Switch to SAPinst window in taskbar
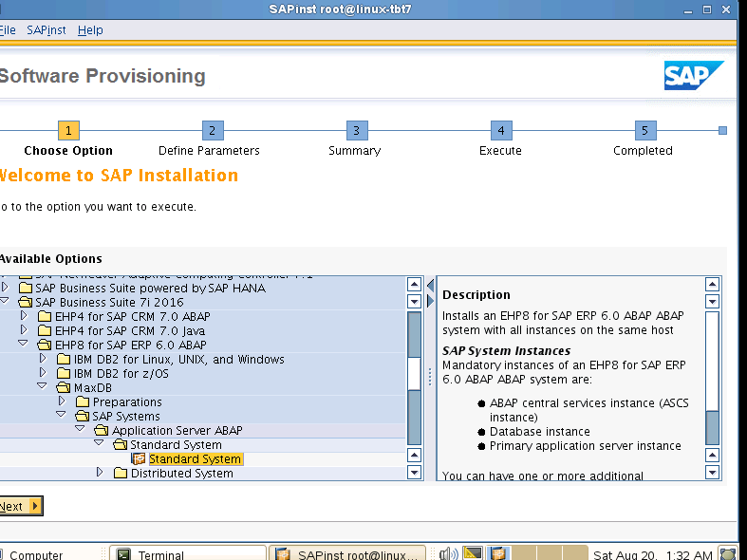The image size is (747, 560). [347, 554]
